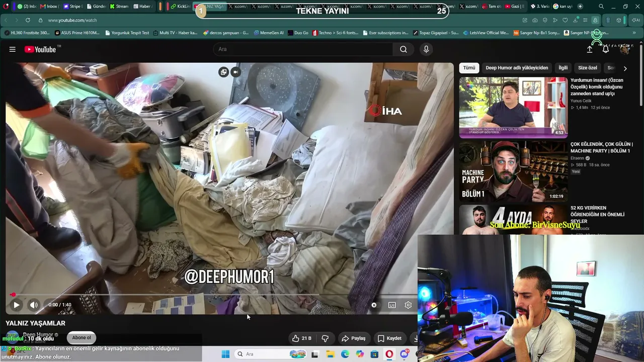Open the LetsView Official bookmark
644x362 pixels.
pyautogui.click(x=486, y=33)
